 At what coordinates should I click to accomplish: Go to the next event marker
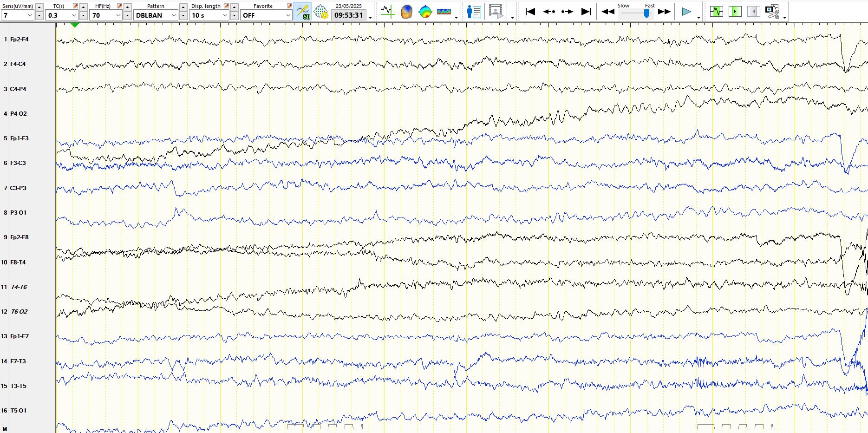(x=567, y=12)
